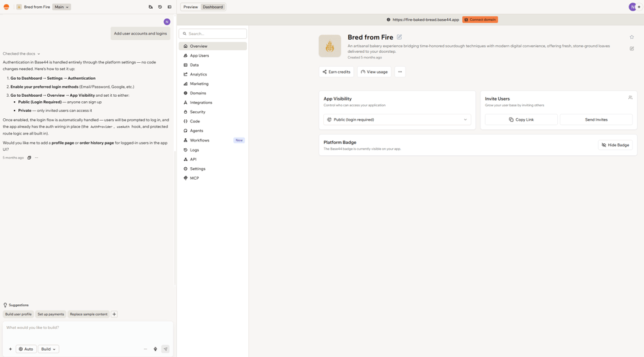
Task: Click the View usage button
Action: (374, 72)
